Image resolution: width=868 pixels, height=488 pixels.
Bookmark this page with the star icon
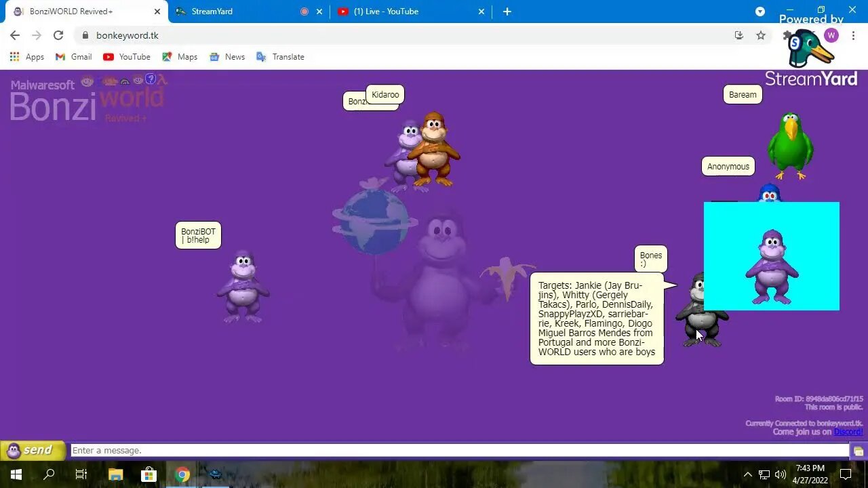tap(761, 35)
